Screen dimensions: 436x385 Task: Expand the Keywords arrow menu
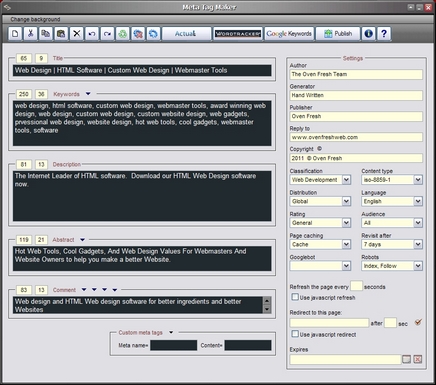(x=88, y=94)
